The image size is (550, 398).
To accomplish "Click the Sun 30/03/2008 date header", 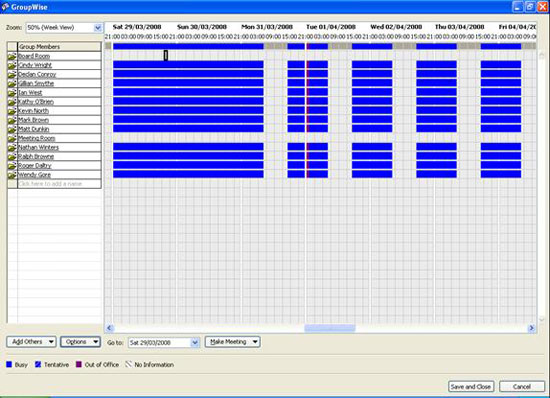I will (202, 27).
